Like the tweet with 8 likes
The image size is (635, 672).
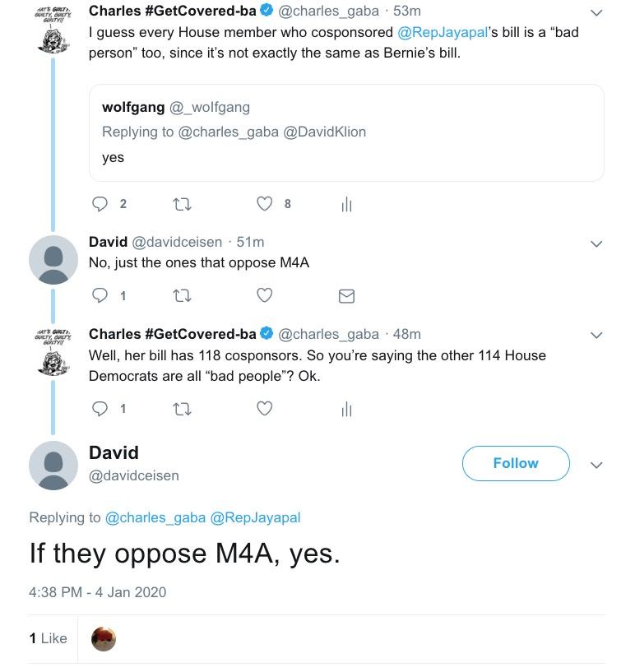265,204
